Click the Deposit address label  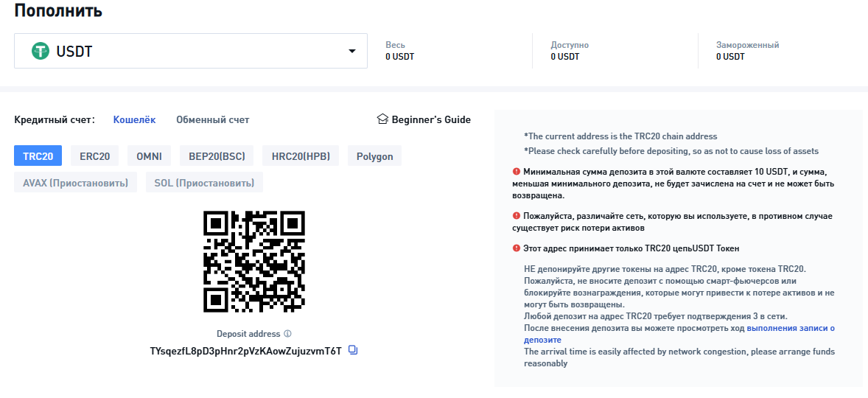coord(248,334)
